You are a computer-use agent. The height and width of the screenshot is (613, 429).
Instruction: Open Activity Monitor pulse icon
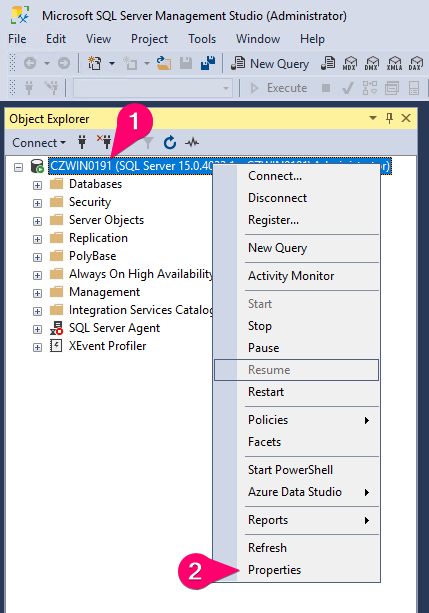click(192, 142)
